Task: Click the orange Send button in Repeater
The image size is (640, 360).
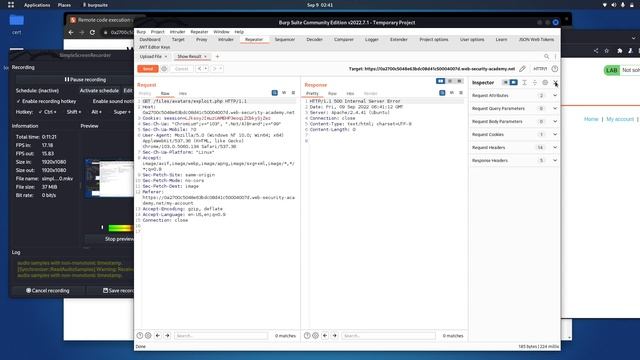Action: [x=148, y=69]
